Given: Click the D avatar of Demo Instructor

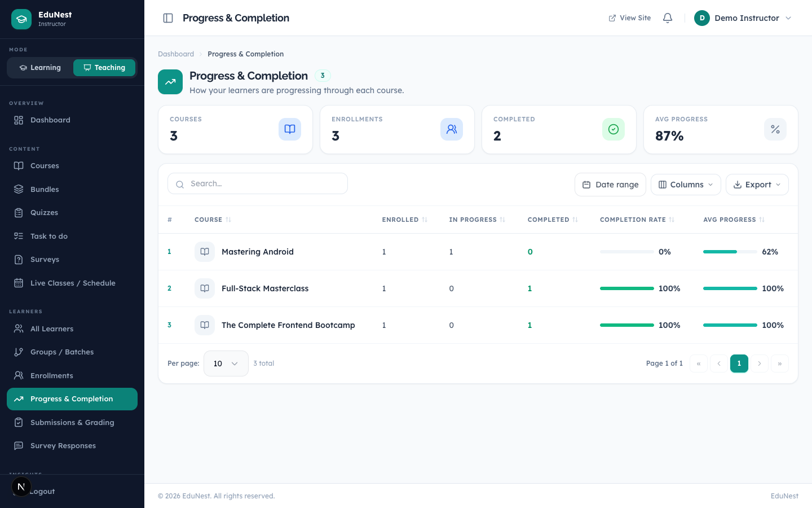Looking at the screenshot, I should (702, 18).
